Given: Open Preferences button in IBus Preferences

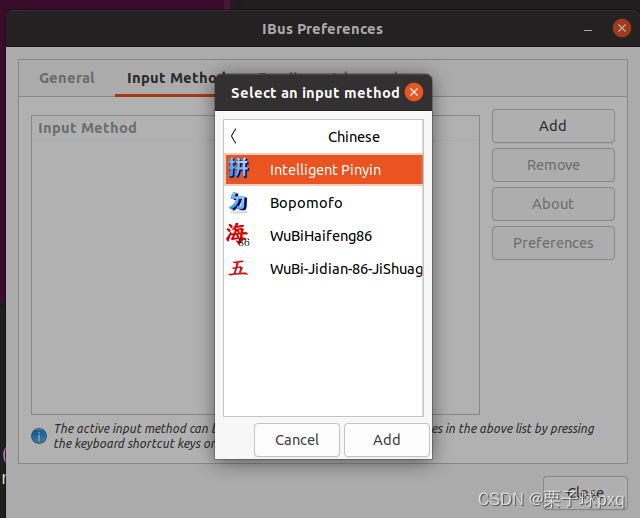Looking at the screenshot, I should tap(553, 243).
